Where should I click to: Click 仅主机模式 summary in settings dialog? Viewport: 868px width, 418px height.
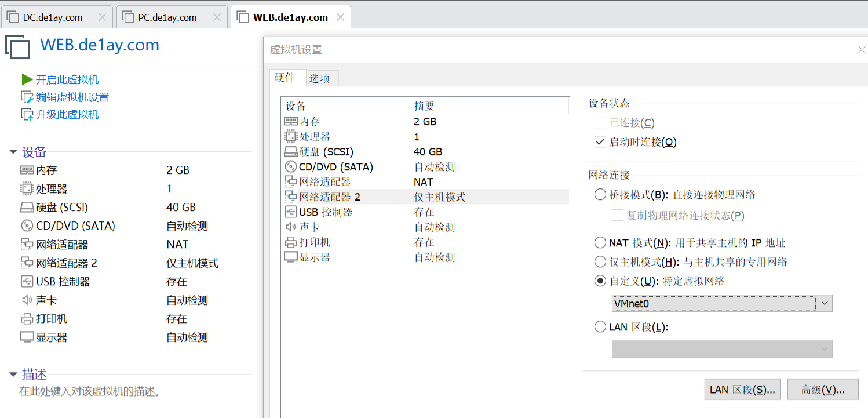point(440,197)
